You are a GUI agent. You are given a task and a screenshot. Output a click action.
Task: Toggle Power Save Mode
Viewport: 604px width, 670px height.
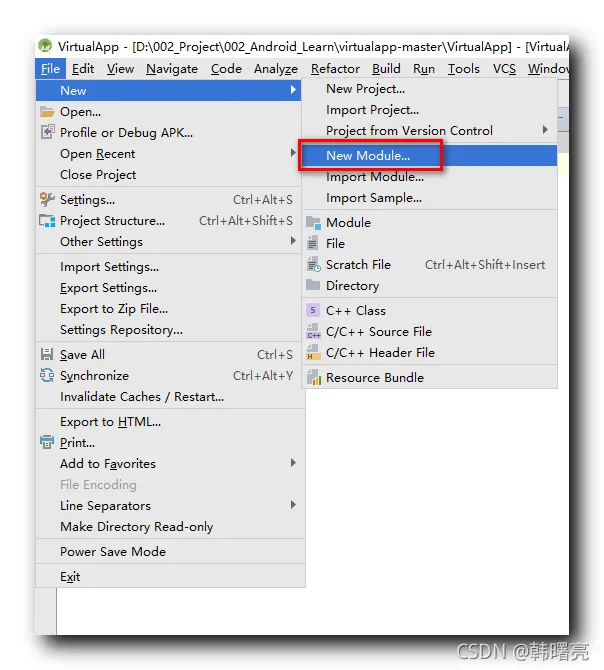click(x=169, y=552)
